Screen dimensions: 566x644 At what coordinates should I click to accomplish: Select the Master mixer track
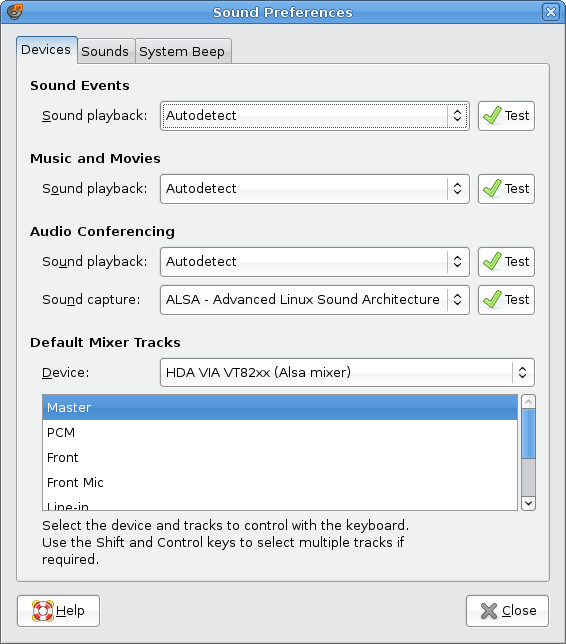coord(280,407)
